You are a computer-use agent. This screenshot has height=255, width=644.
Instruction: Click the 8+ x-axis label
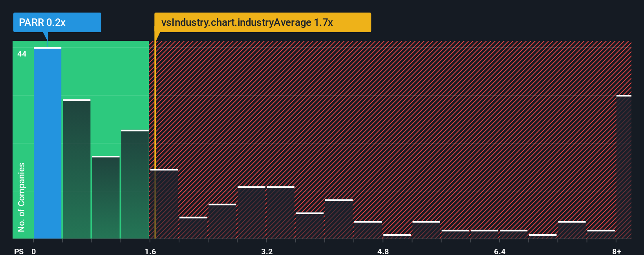click(617, 251)
